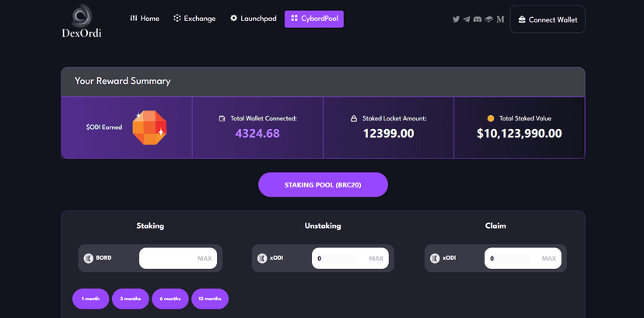Select the CybordPool tab
Screen dimensions: 644x318
pyautogui.click(x=314, y=19)
